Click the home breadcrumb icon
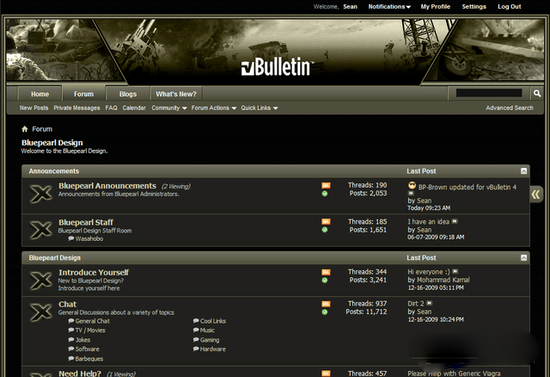 coord(25,129)
